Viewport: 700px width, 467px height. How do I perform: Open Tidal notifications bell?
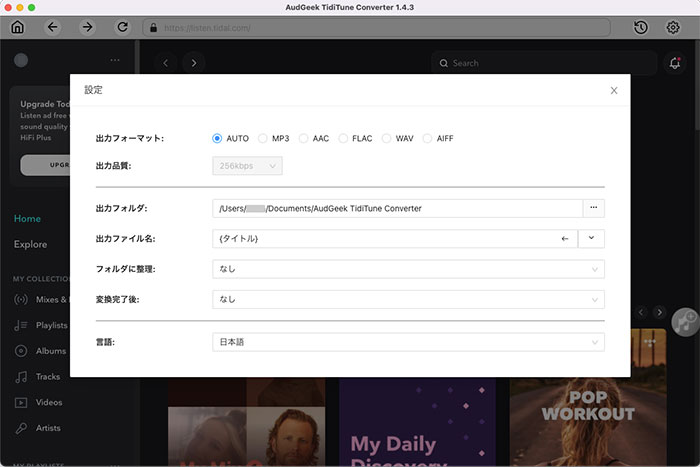pos(675,63)
